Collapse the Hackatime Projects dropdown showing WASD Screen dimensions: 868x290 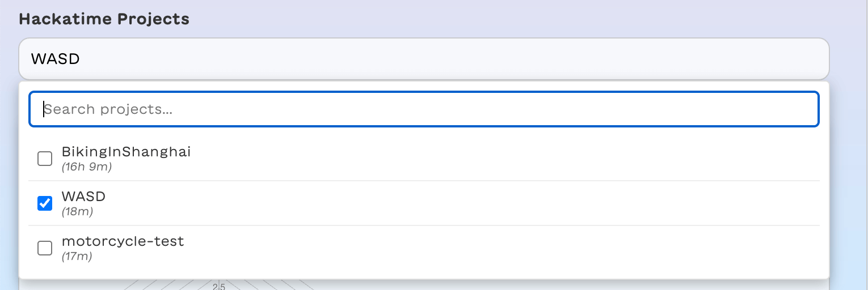tap(423, 58)
